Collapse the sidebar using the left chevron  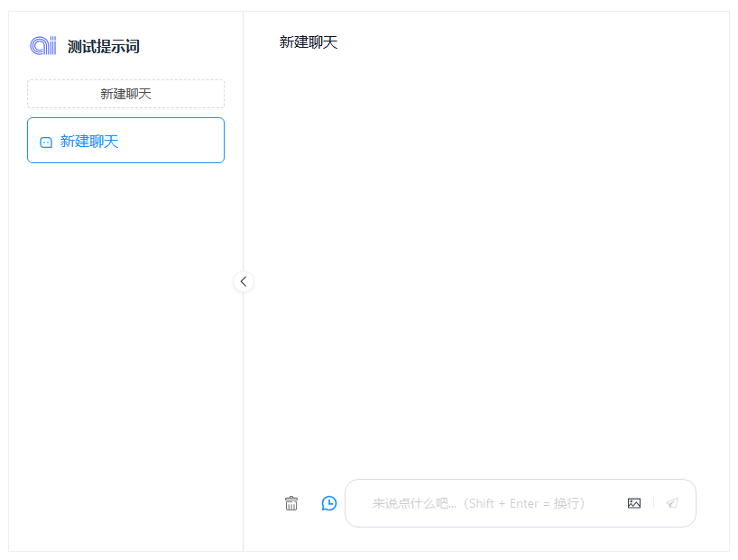[243, 281]
